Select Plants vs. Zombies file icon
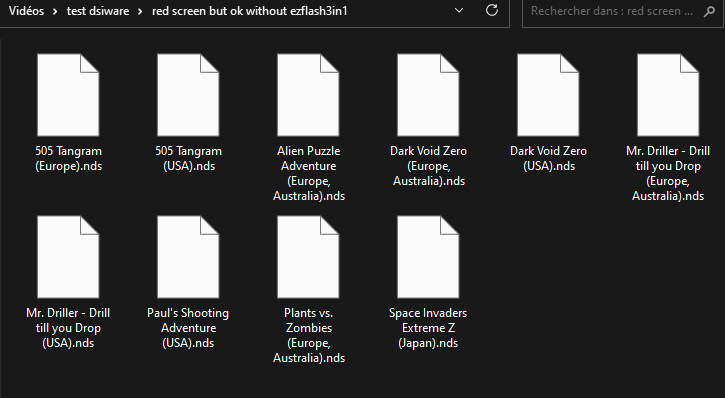This screenshot has width=725, height=398. coord(308,257)
